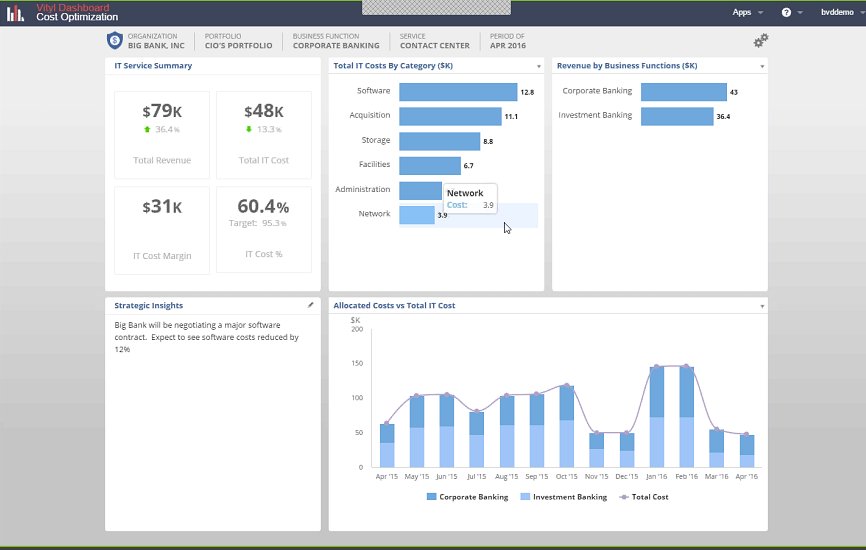Click the Administration cost bar

tap(420, 191)
